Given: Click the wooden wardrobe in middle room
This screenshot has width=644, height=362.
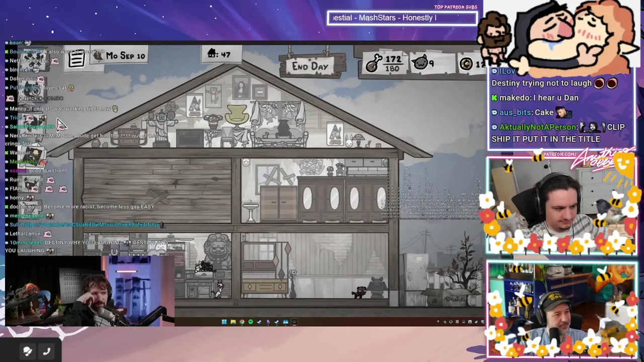Looking at the screenshot, I should (278, 202).
